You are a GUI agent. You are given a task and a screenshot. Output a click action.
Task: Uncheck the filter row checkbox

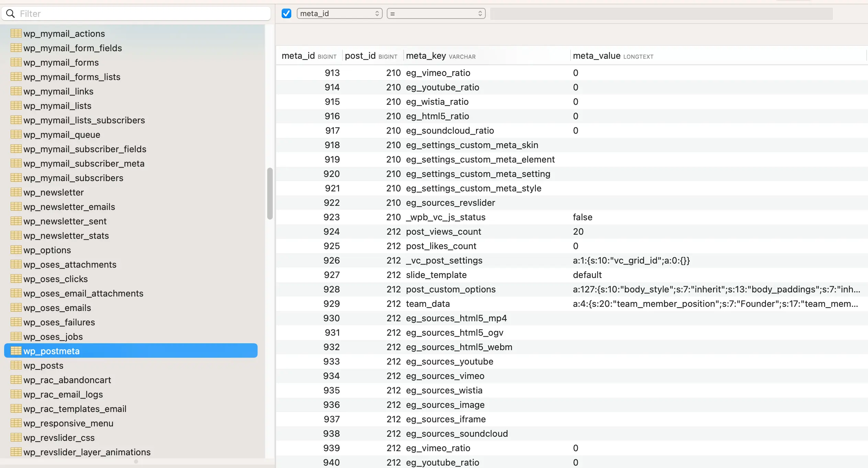tap(286, 14)
